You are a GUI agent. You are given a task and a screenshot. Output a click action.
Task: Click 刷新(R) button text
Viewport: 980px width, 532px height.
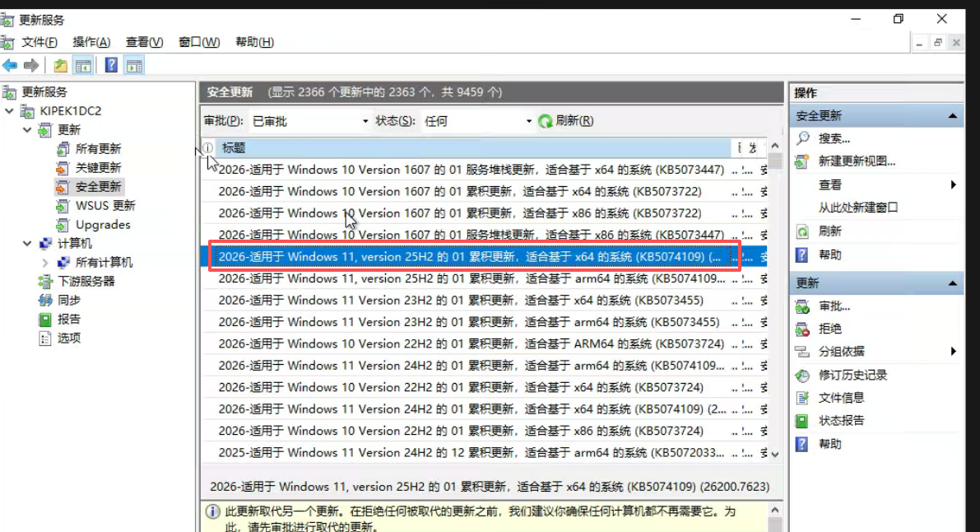click(x=574, y=121)
